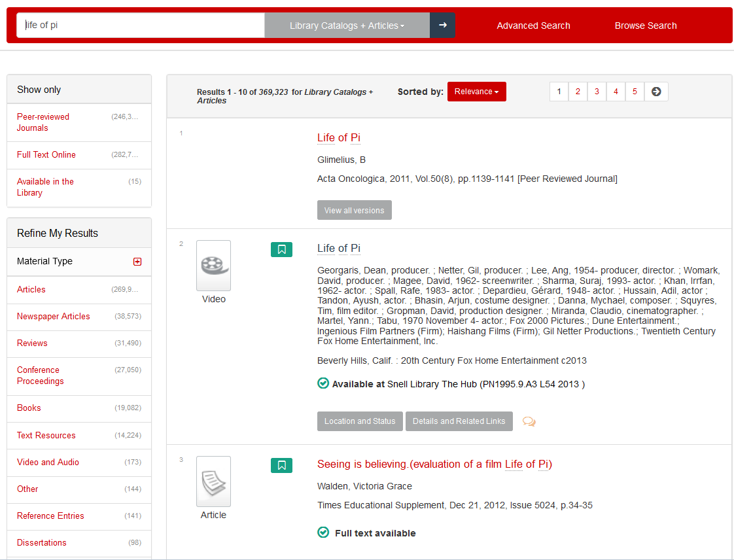Refine results to Video and Audio
Screen dimensions: 734x560
click(x=48, y=462)
